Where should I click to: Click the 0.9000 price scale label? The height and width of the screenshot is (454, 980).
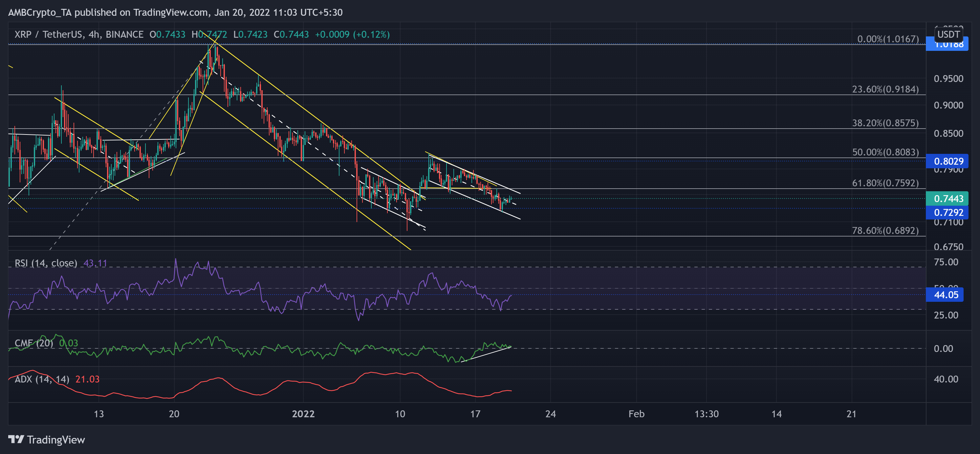coord(948,105)
